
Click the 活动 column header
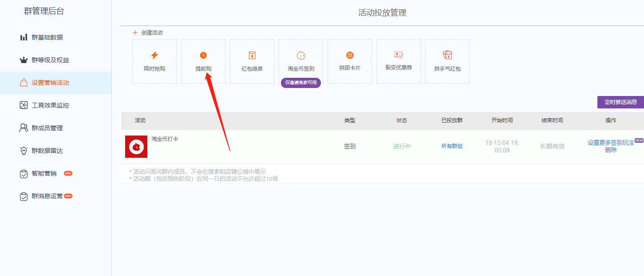(x=140, y=120)
